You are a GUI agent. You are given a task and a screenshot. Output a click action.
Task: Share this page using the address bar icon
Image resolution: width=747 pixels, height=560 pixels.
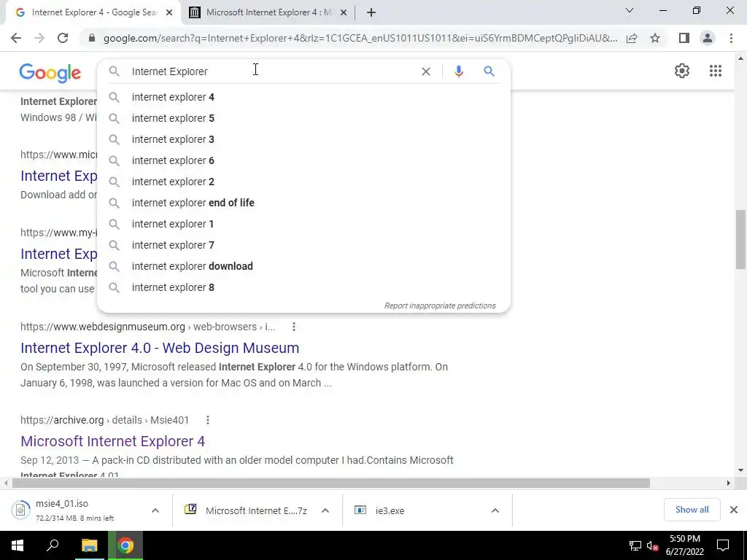(632, 38)
